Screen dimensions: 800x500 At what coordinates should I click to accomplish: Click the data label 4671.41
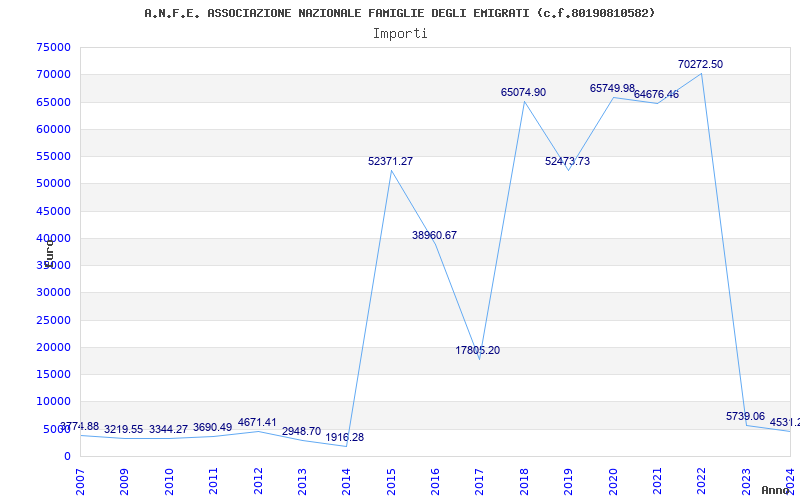[257, 422]
